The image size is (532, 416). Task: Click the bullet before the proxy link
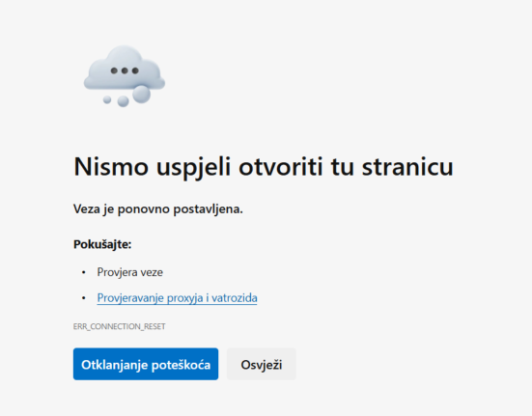(x=84, y=298)
